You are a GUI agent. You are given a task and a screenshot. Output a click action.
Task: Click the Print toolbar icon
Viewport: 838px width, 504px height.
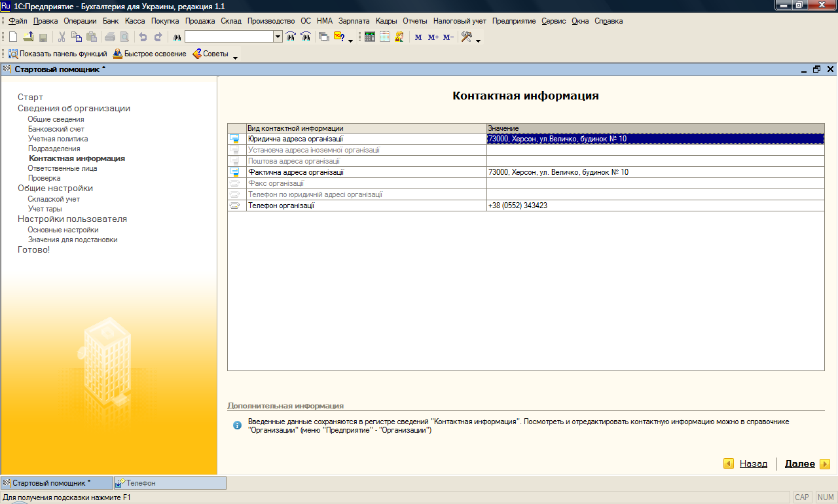pyautogui.click(x=109, y=37)
